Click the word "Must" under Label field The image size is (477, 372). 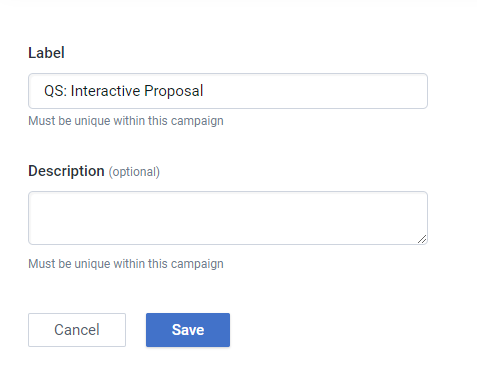coord(41,121)
